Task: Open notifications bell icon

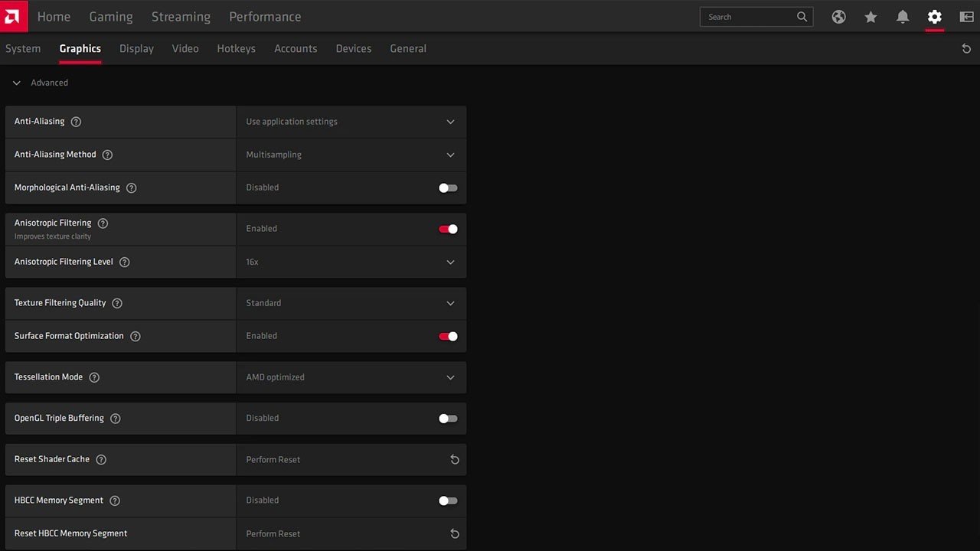Action: click(903, 17)
